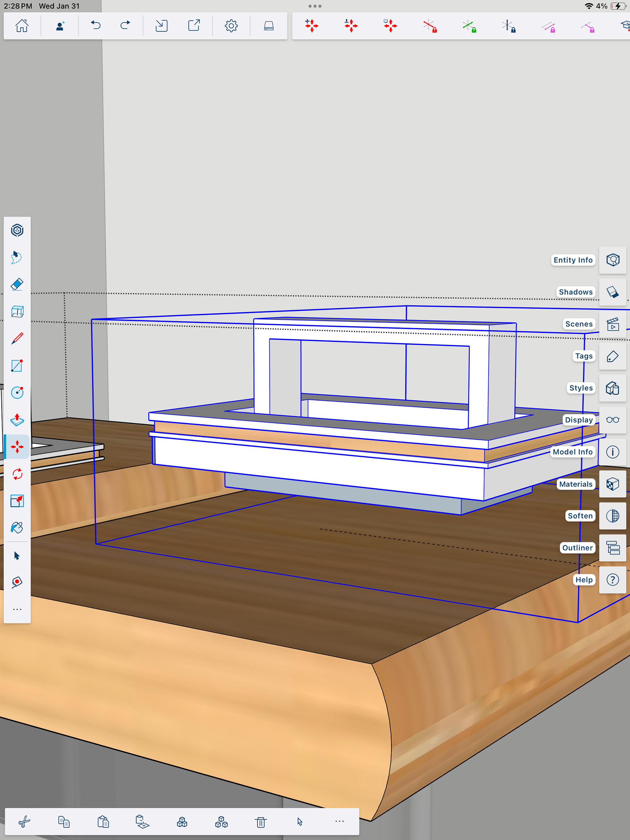
Task: Open the Outliner panel icon
Action: [x=613, y=548]
